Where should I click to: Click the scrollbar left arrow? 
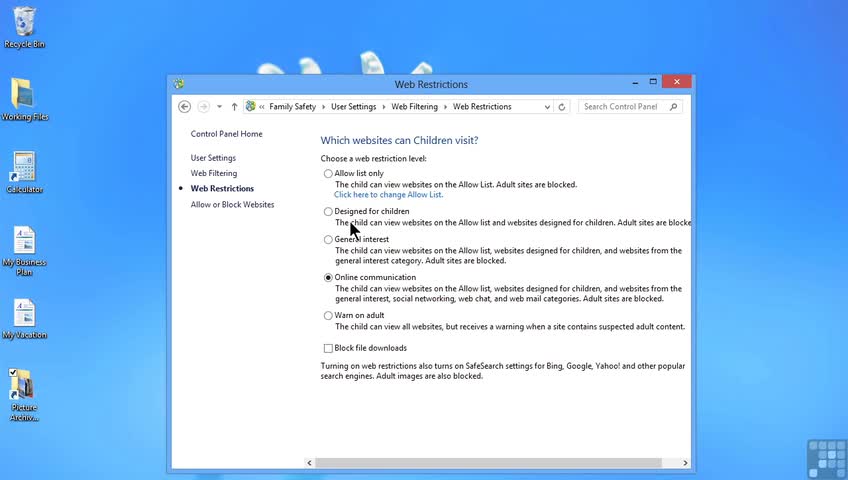[x=309, y=463]
